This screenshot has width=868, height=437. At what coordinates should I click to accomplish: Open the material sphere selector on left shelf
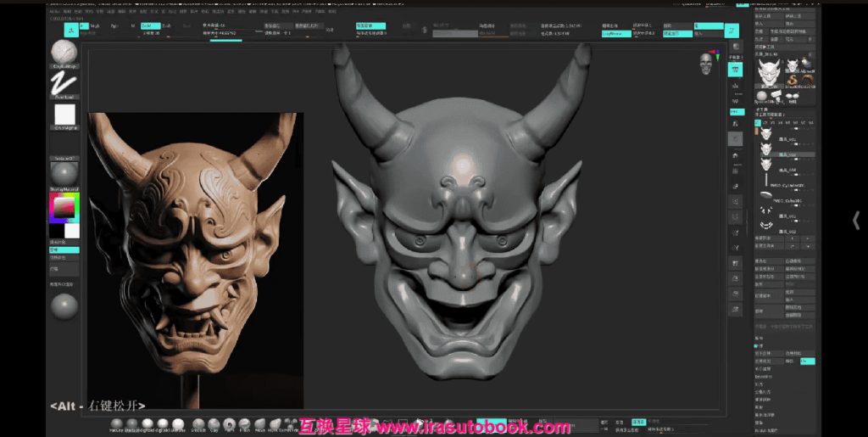pyautogui.click(x=64, y=175)
